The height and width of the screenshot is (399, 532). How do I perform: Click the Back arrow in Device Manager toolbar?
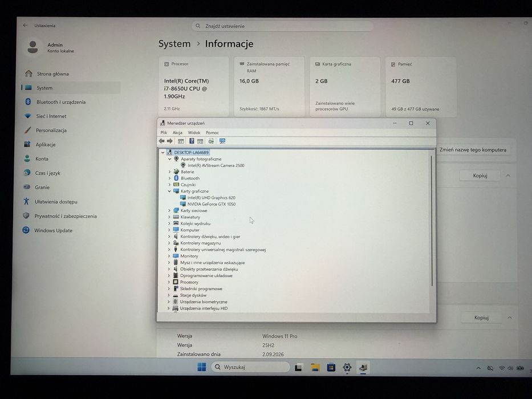pos(161,141)
